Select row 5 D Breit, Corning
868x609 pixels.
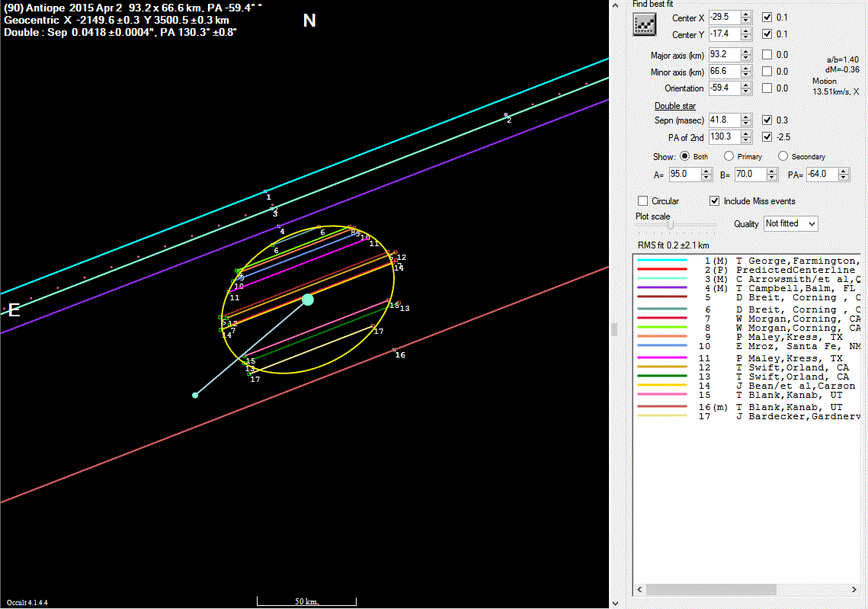[x=747, y=297]
